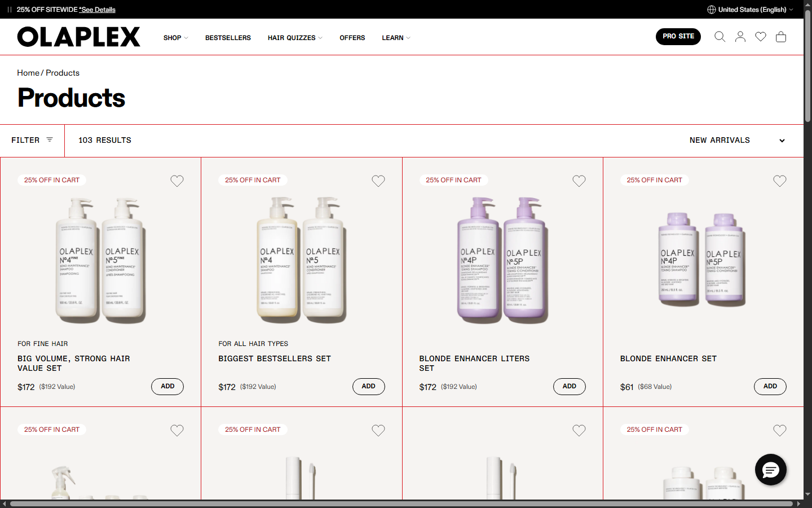This screenshot has height=508, width=812.
Task: Open Blonde Enhancer Liters Set title
Action: [x=474, y=364]
